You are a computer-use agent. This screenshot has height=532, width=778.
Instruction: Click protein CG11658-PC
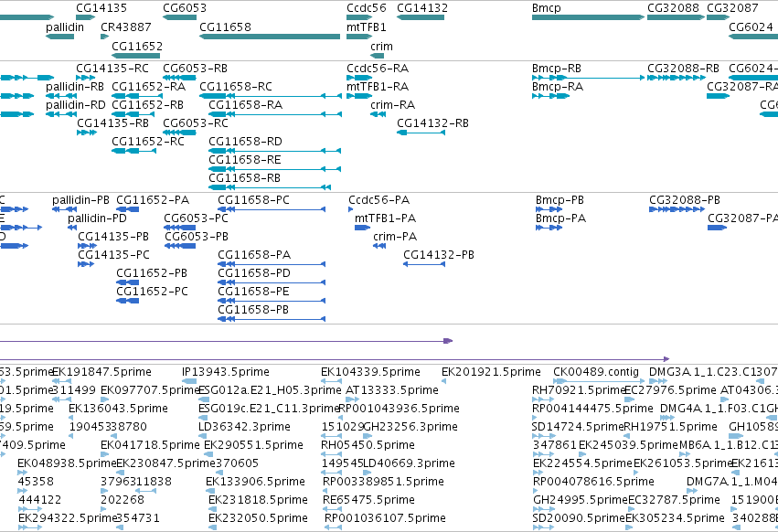(x=272, y=209)
